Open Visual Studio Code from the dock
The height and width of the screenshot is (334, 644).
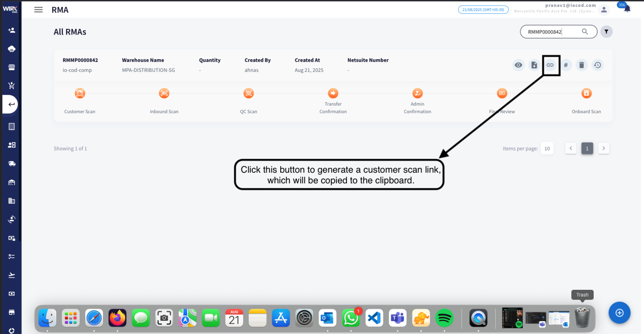(x=375, y=318)
